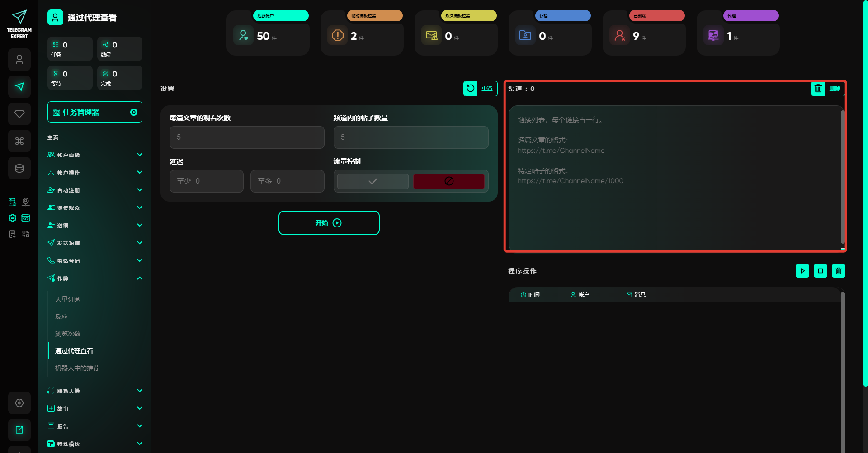868x453 pixels.
Task: Click the diamond icon in left sidebar
Action: tap(19, 114)
